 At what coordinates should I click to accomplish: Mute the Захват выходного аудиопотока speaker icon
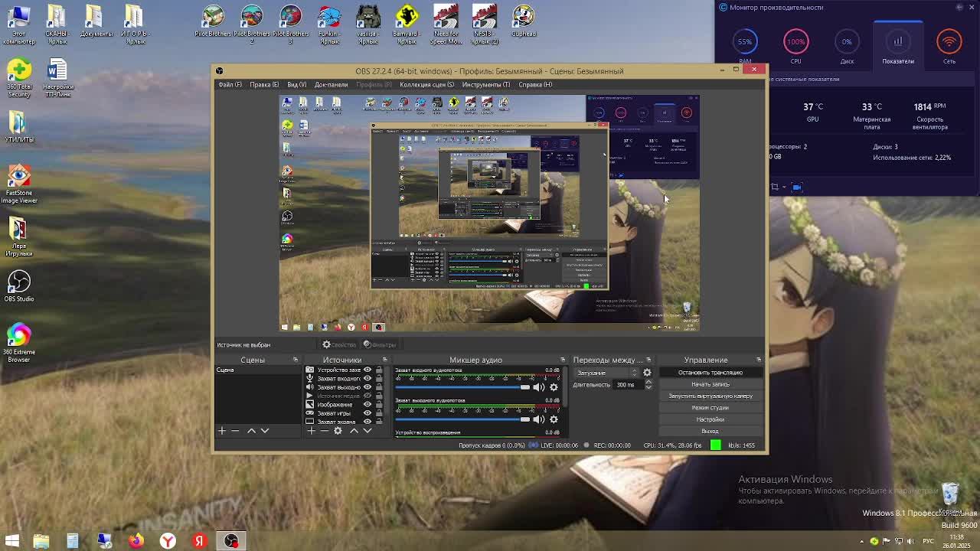(x=538, y=419)
